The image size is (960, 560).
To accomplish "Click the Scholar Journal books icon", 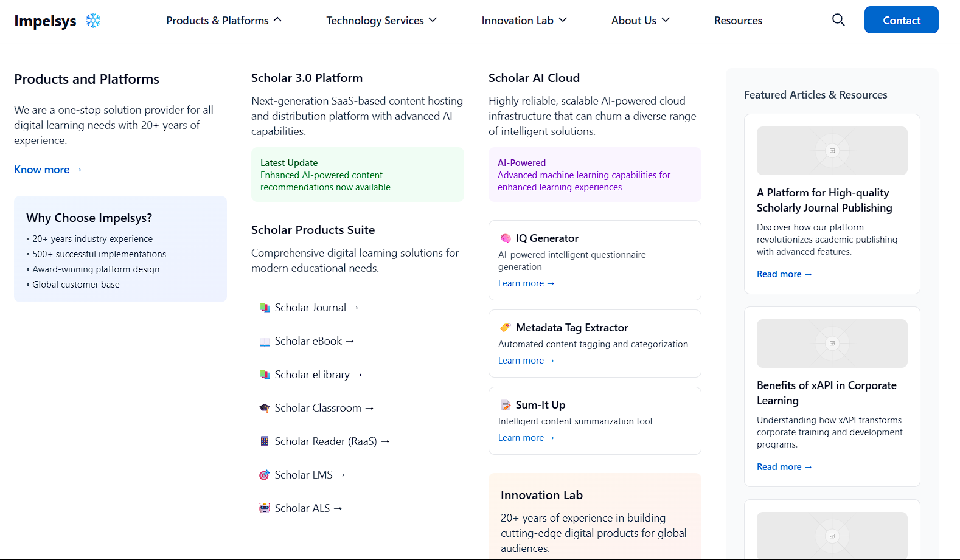I will [265, 308].
